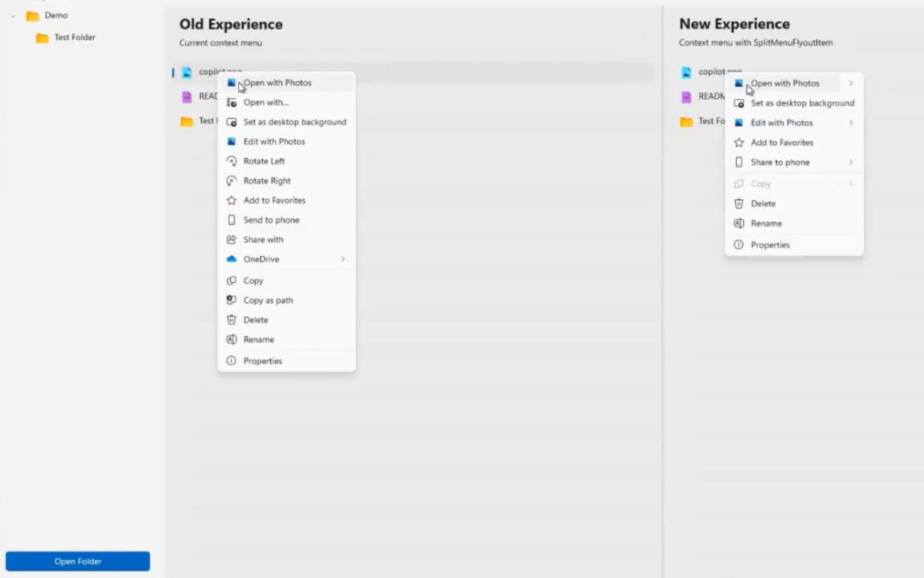Click the Rotate Right icon

231,180
